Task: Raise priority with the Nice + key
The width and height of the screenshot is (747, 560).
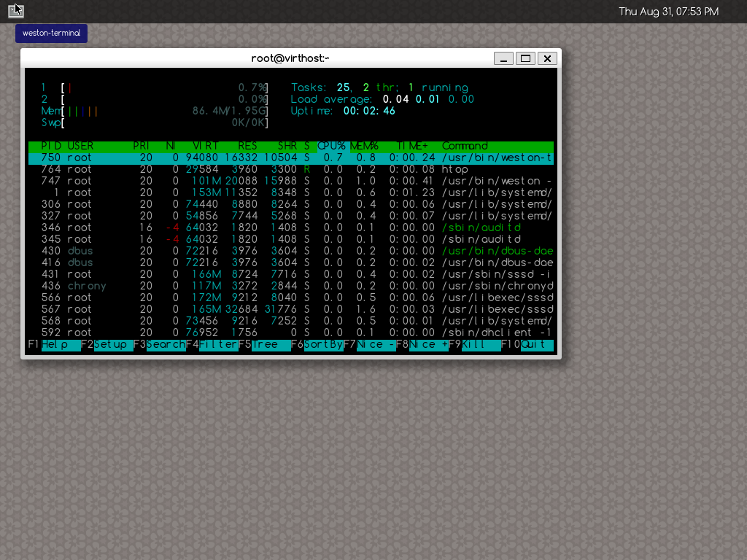Action: pos(427,344)
